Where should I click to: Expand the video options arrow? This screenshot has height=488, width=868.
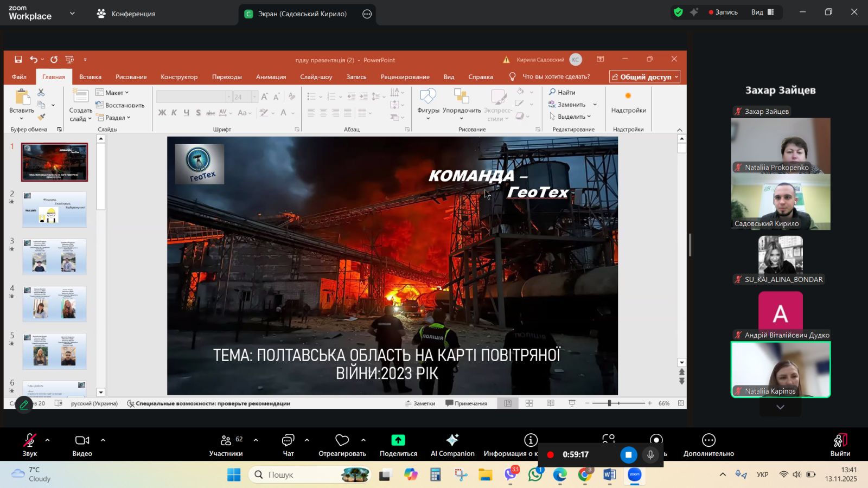(103, 440)
